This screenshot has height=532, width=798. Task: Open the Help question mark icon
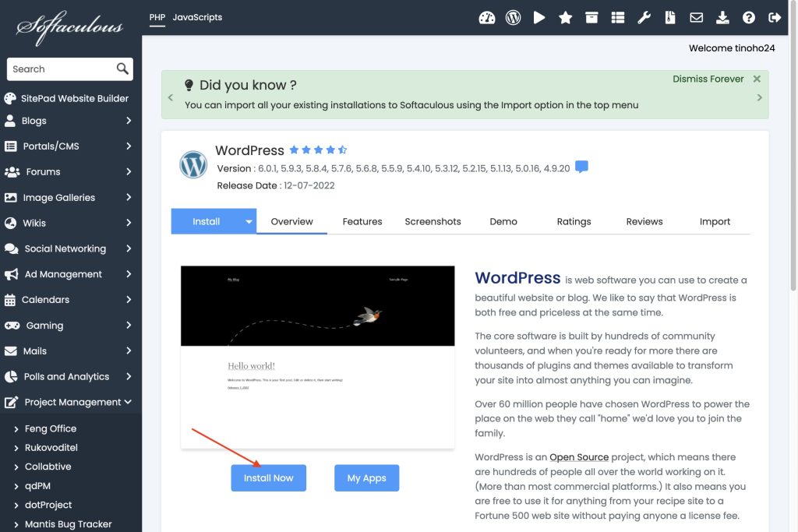749,18
